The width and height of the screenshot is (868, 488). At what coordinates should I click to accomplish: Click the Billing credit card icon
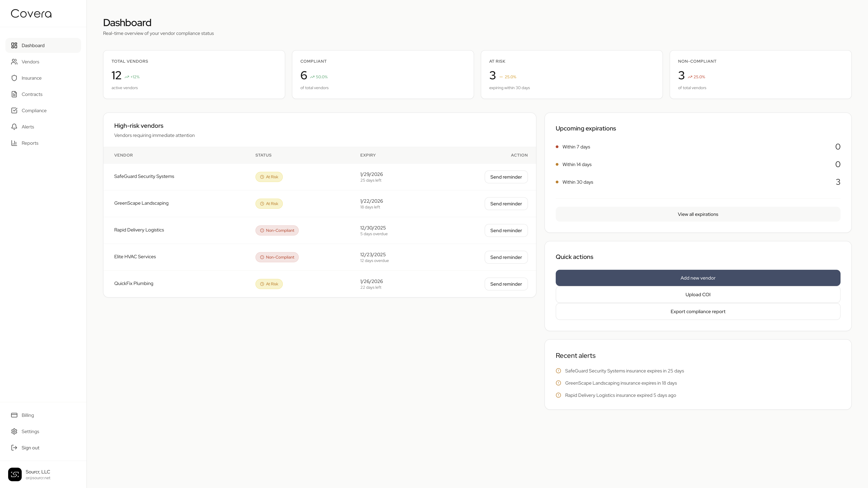(x=14, y=415)
